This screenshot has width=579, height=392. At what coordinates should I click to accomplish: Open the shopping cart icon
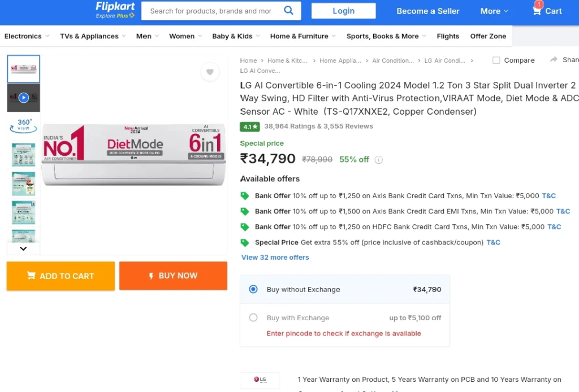pyautogui.click(x=537, y=11)
